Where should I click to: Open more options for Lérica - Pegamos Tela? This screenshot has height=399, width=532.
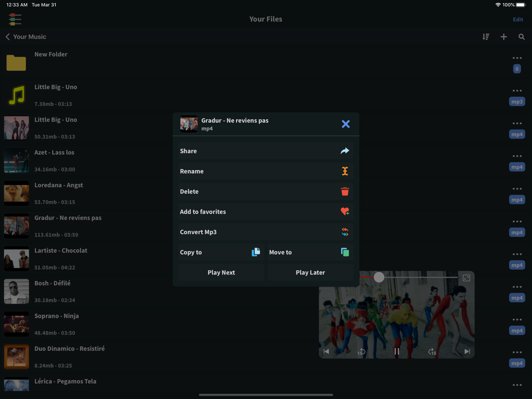point(517,385)
